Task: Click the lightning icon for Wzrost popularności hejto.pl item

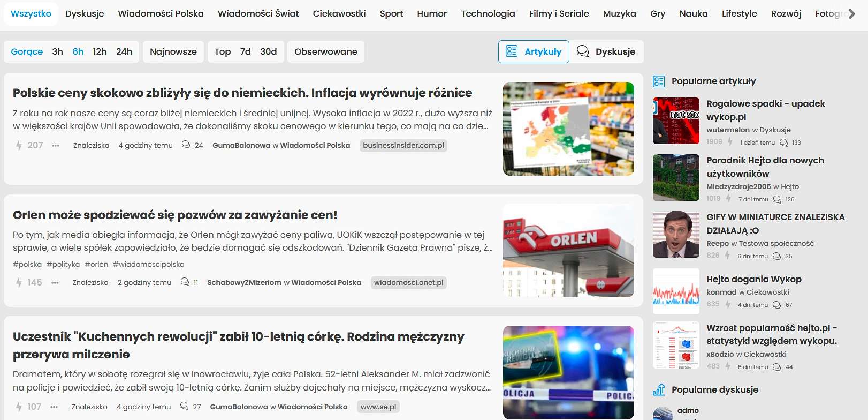Action: (x=728, y=366)
